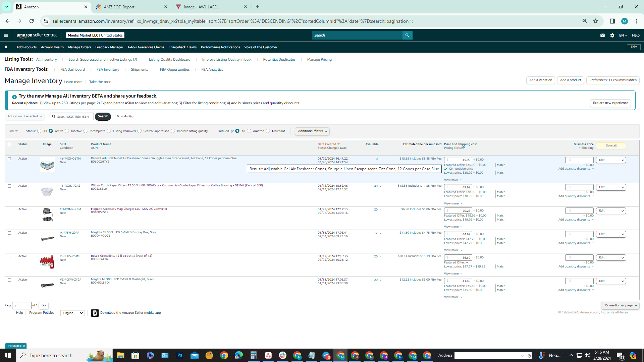The height and width of the screenshot is (362, 644).
Task: Click the pricing status info icon
Action: coord(464,147)
